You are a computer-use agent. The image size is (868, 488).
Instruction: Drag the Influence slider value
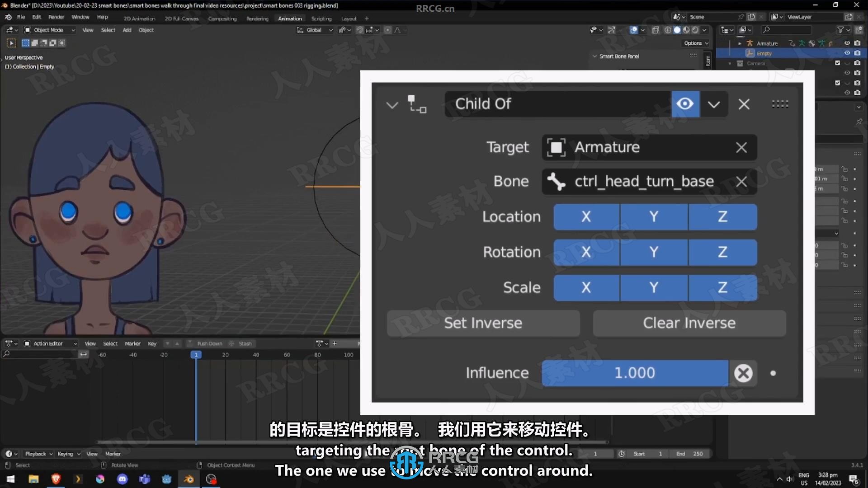tap(635, 372)
